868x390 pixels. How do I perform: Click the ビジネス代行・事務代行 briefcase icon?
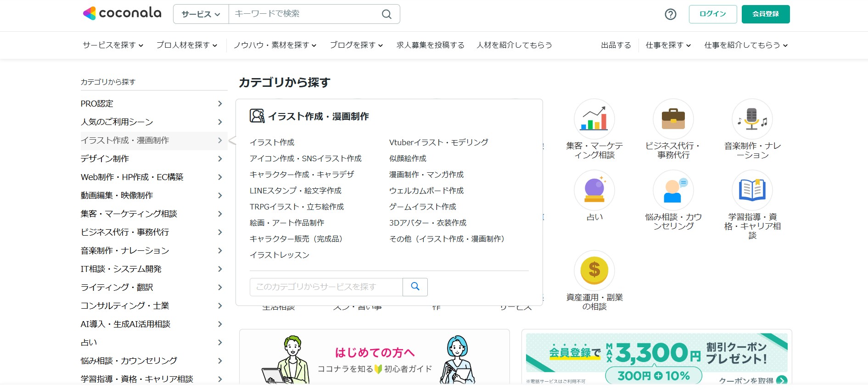click(x=673, y=119)
